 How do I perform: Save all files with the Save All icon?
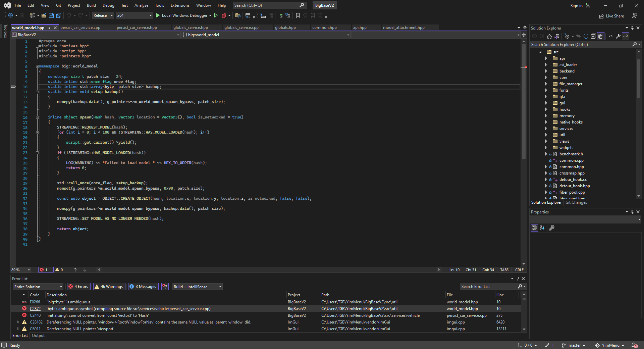click(58, 15)
